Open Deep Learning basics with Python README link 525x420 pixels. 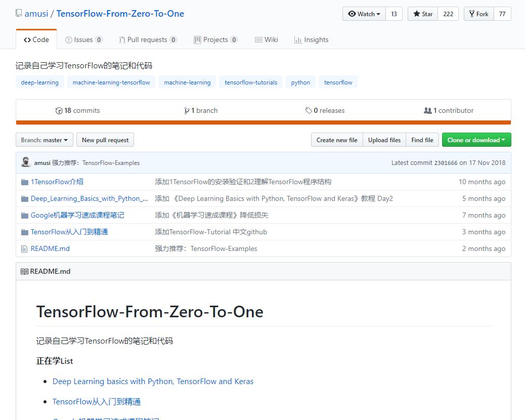click(153, 382)
